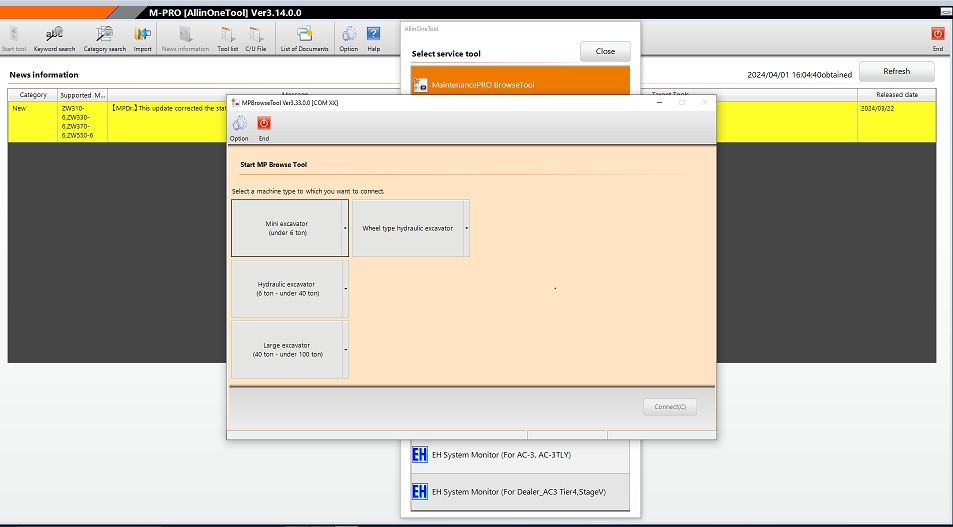
Task: Click Close in AllinOneTool dialog
Action: (605, 52)
